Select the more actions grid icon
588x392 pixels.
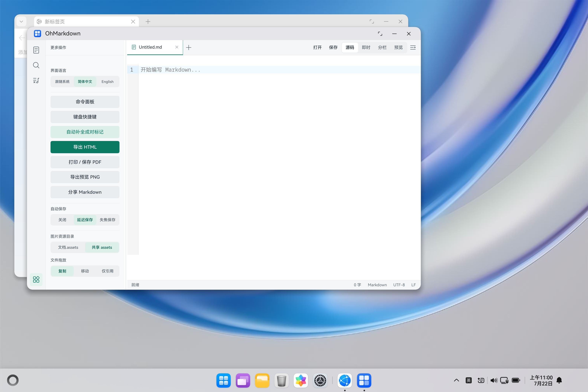(36, 279)
